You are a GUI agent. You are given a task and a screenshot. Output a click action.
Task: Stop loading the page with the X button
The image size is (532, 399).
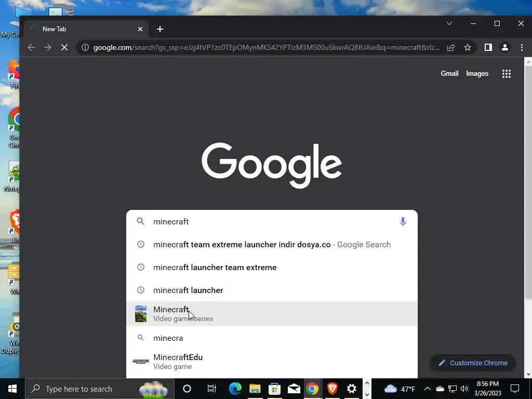64,47
